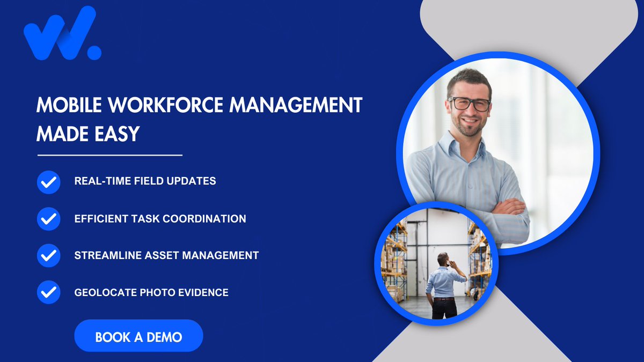Click the "Made Easy" headline line

87,134
